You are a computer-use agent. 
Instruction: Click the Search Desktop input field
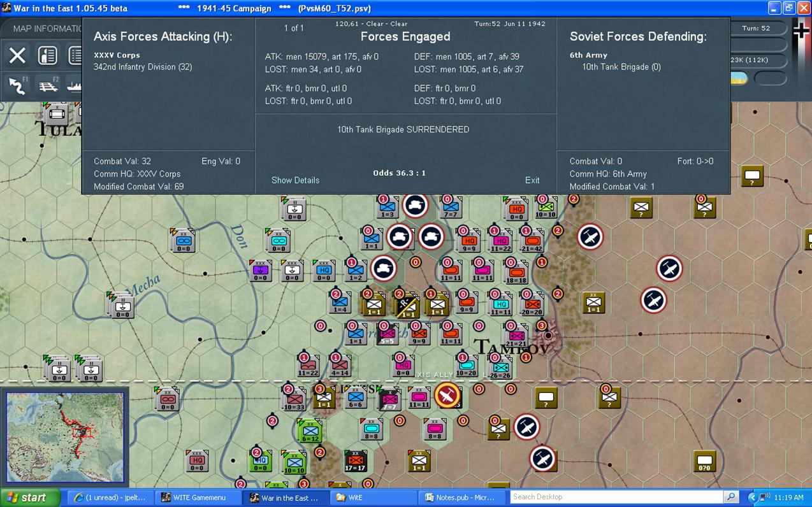tap(616, 497)
